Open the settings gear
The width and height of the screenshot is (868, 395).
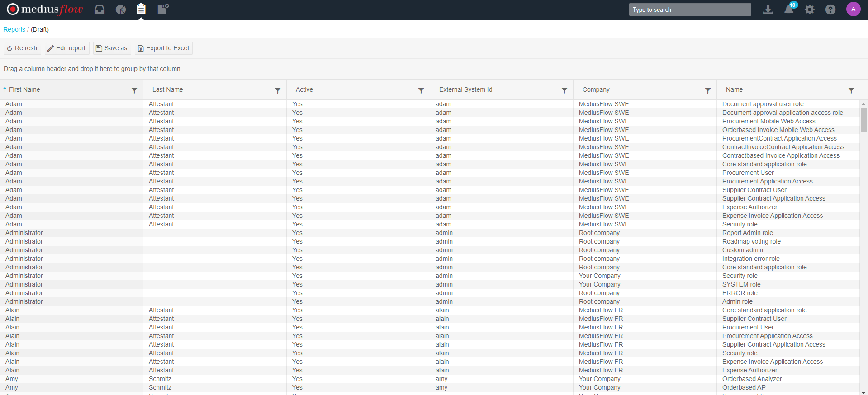[x=810, y=9]
